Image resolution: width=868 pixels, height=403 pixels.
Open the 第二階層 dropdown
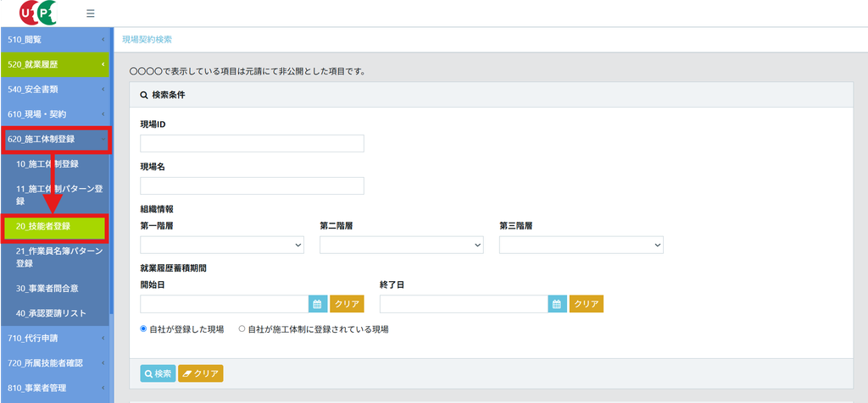click(401, 245)
